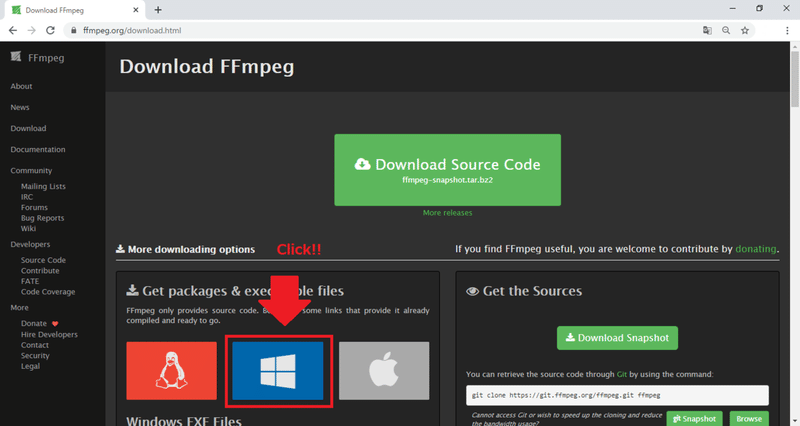
Task: Open the Community sidebar item
Action: 31,170
